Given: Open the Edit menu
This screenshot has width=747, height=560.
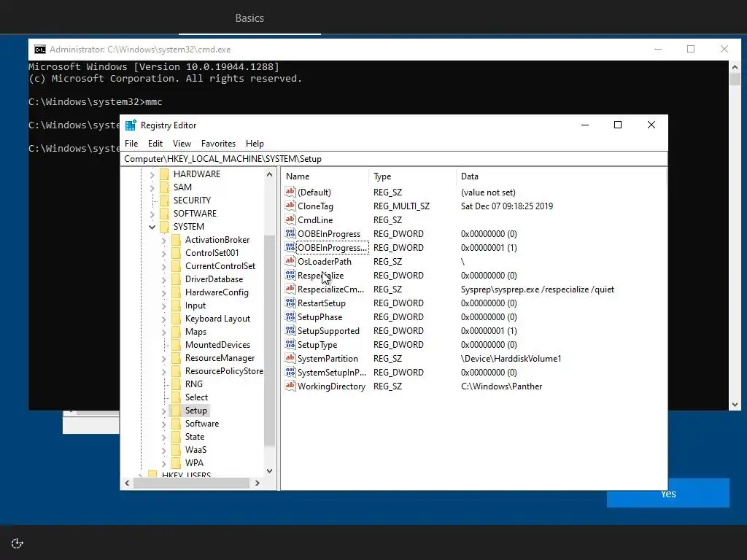Looking at the screenshot, I should 155,144.
